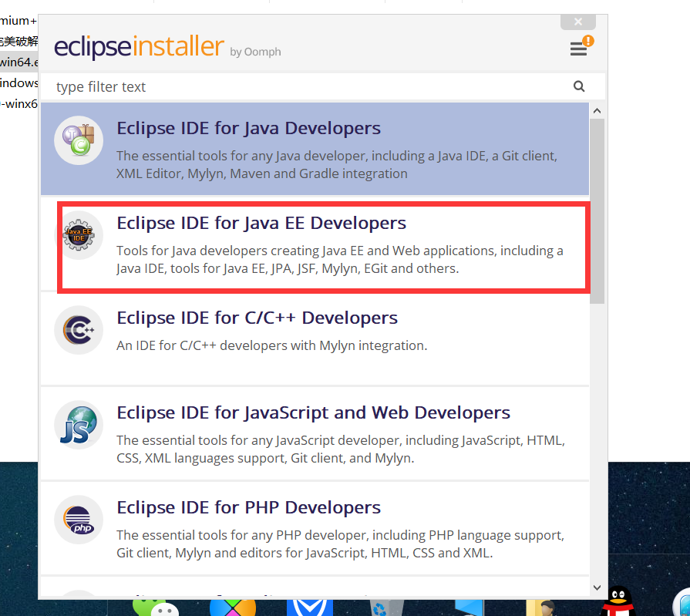The height and width of the screenshot is (616, 690).
Task: Click the product list scrollbar up arrow
Action: (597, 111)
